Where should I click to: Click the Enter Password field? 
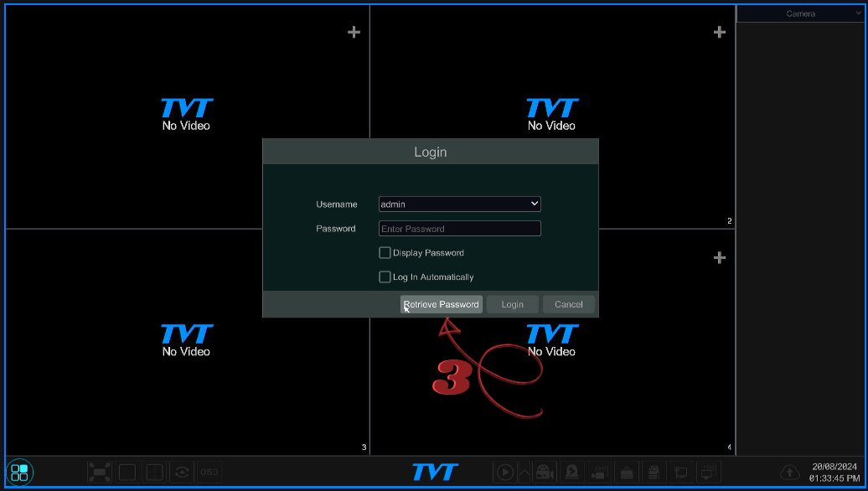[459, 228]
